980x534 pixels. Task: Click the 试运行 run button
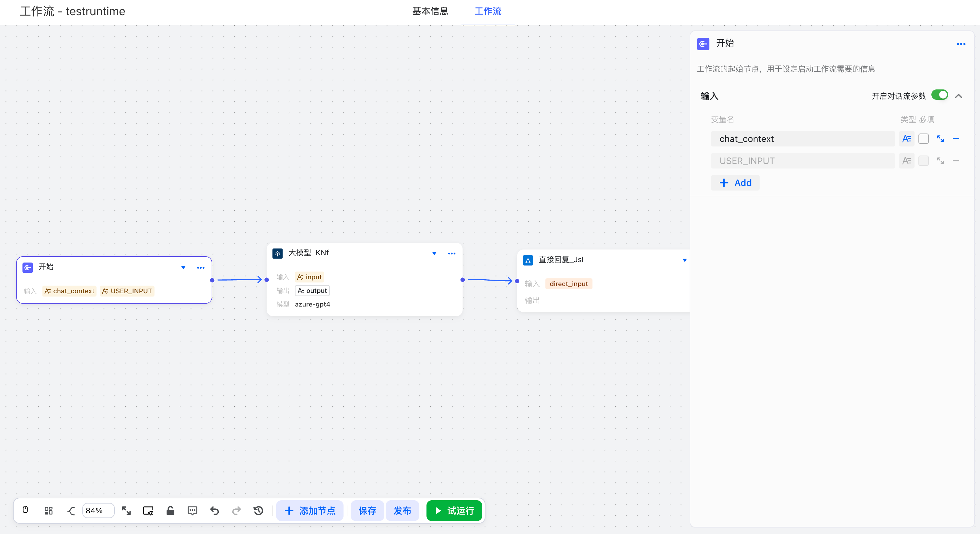454,510
